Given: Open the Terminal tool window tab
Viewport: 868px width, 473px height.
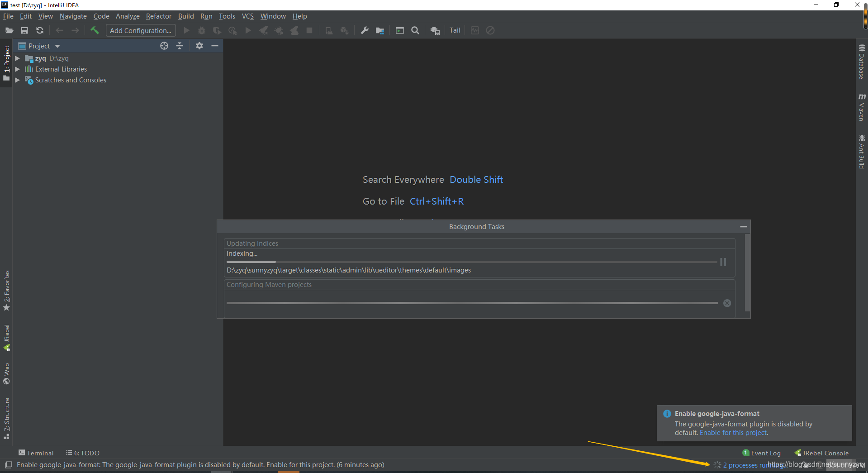Looking at the screenshot, I should 36,453.
